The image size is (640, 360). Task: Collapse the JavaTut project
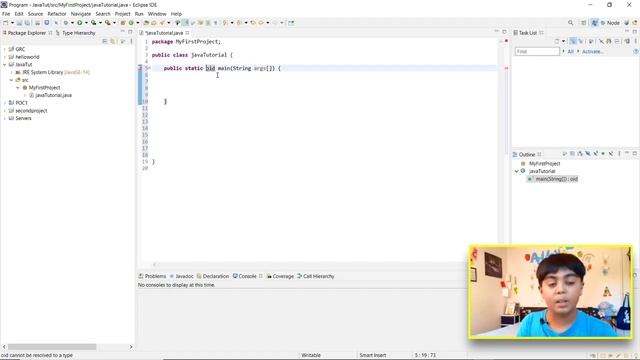(x=4, y=64)
